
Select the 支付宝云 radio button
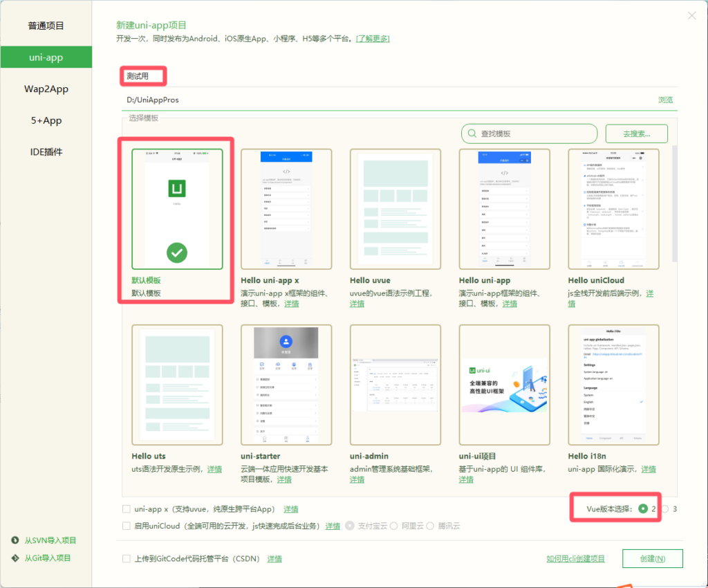click(x=350, y=526)
